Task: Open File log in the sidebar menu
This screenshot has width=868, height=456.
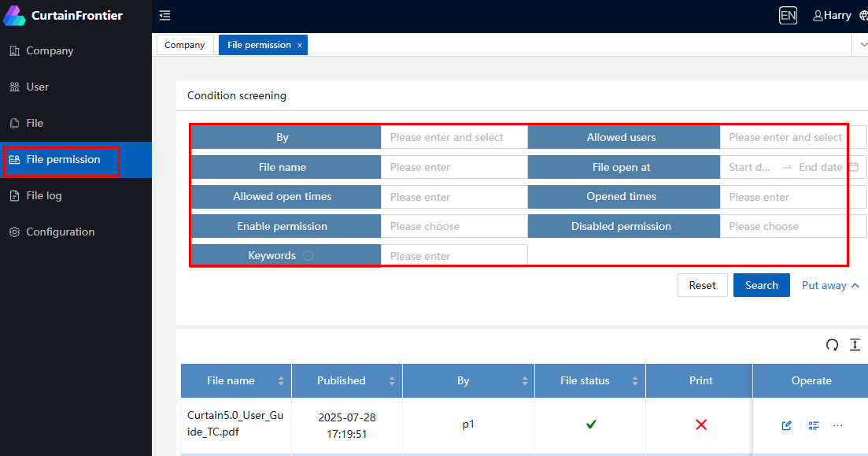Action: tap(76, 195)
